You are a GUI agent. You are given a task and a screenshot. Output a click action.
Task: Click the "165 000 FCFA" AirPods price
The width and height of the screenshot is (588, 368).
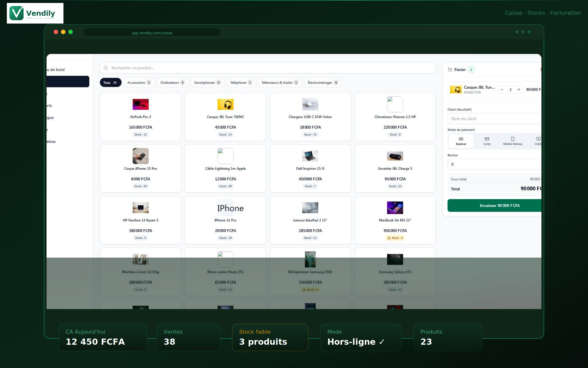coord(140,127)
